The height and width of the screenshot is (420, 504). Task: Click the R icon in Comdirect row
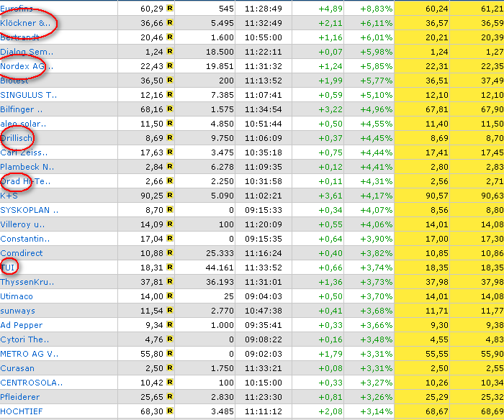(170, 253)
